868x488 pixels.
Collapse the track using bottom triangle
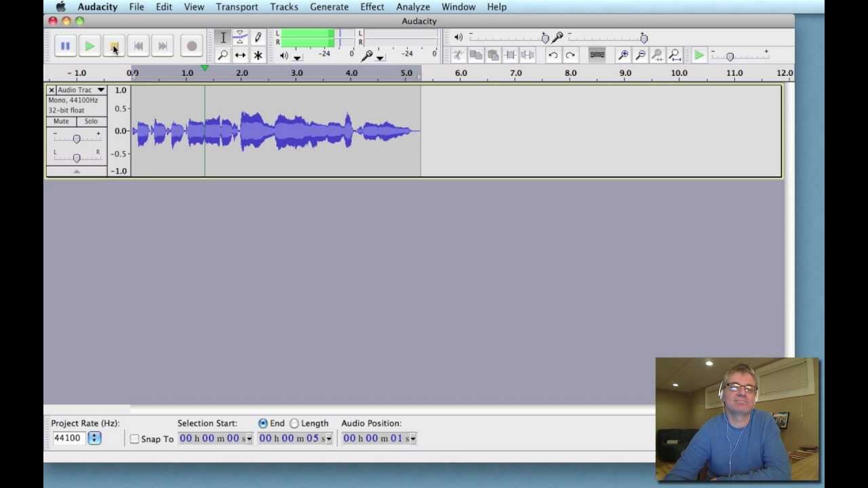pos(77,171)
